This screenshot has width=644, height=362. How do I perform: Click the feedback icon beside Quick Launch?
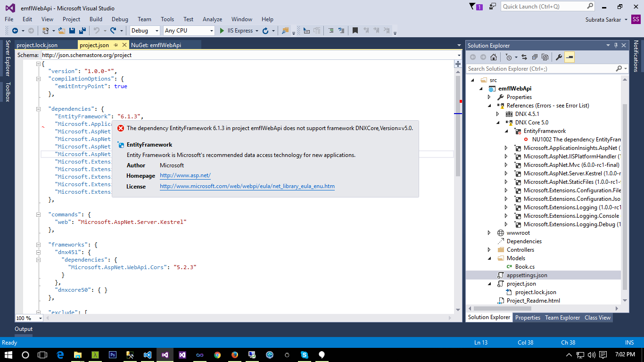493,7
